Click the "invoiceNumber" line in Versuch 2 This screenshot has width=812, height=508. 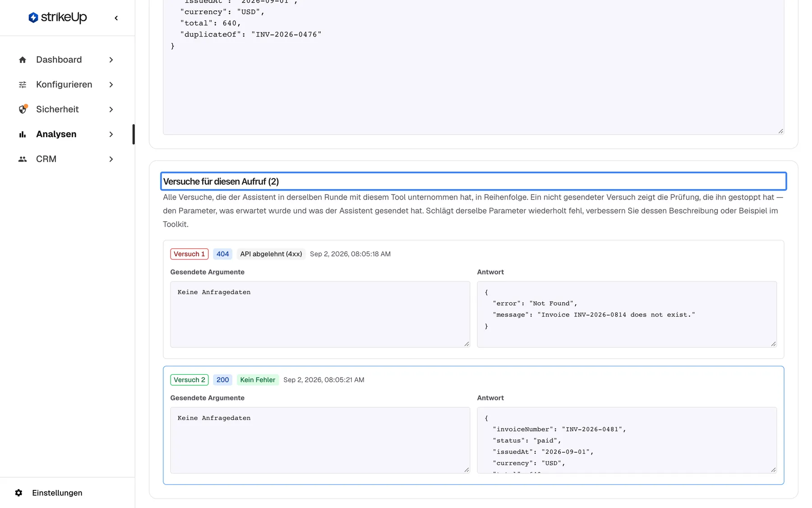[559, 429]
